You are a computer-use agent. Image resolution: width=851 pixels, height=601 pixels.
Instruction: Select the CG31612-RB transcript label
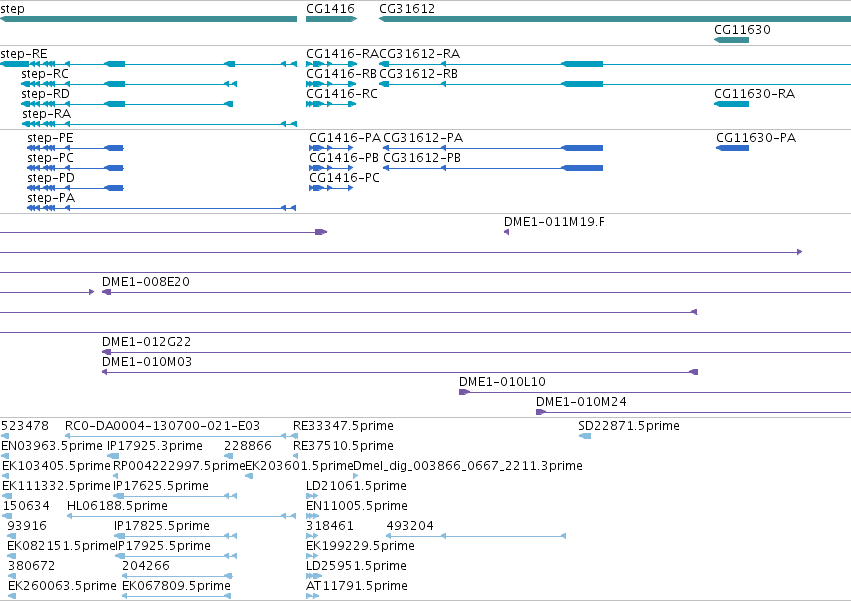(418, 74)
